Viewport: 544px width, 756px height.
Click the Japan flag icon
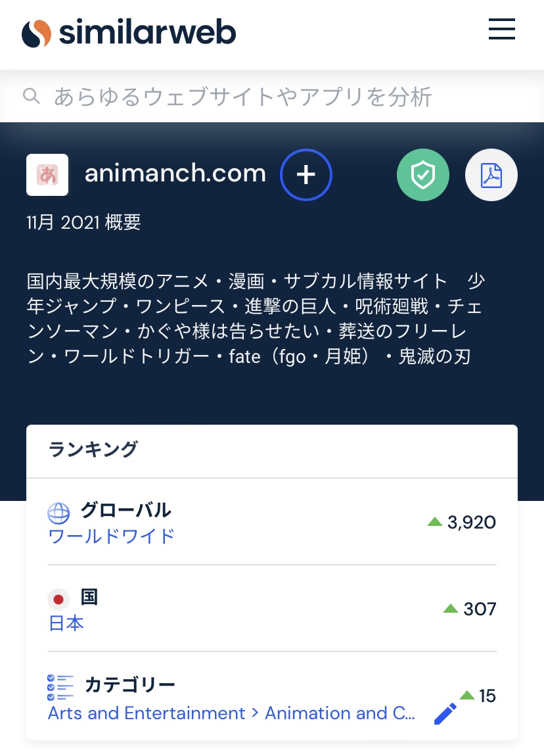coord(58,600)
